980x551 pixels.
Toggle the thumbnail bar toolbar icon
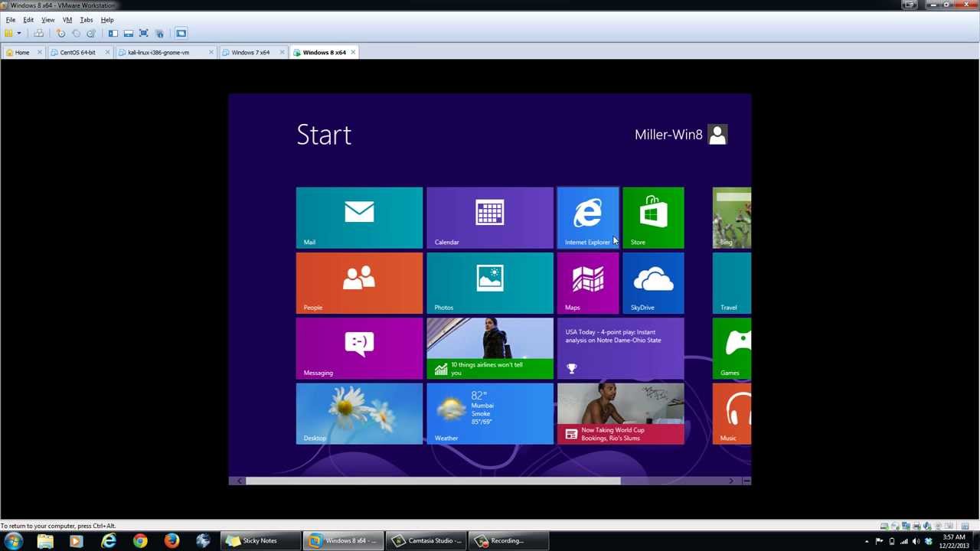(129, 34)
